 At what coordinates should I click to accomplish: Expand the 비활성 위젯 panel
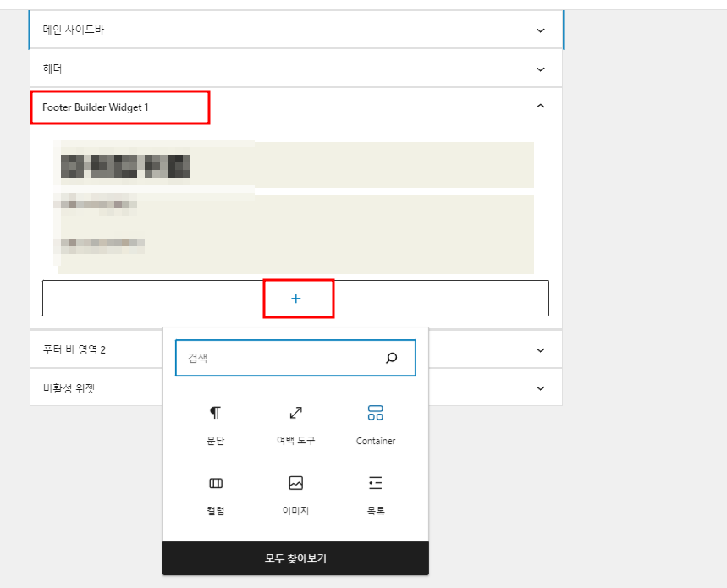[x=539, y=387]
